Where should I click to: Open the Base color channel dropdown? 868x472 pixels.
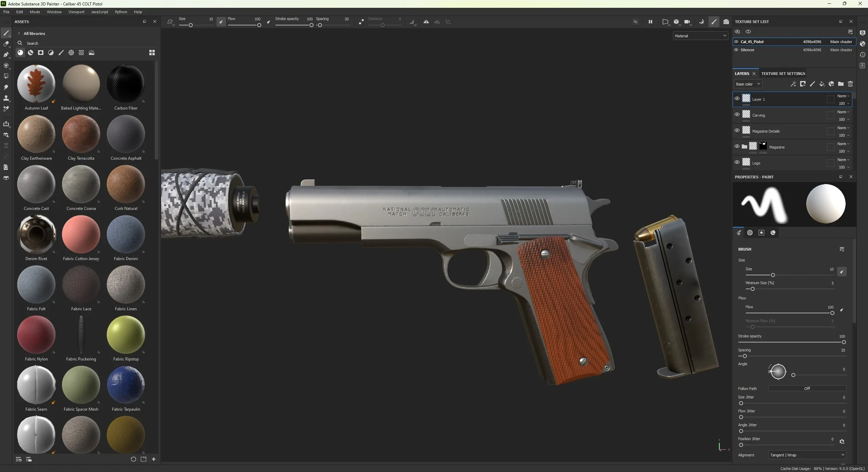click(x=748, y=84)
